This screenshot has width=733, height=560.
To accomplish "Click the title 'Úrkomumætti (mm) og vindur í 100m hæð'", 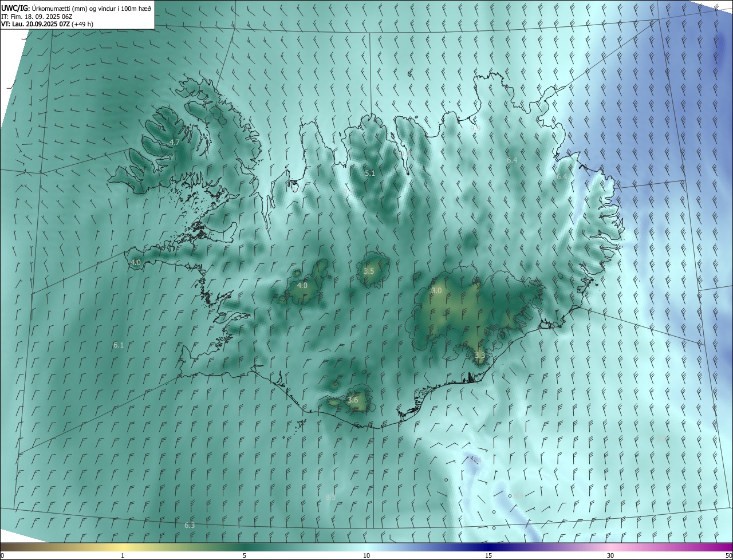I will click(93, 7).
